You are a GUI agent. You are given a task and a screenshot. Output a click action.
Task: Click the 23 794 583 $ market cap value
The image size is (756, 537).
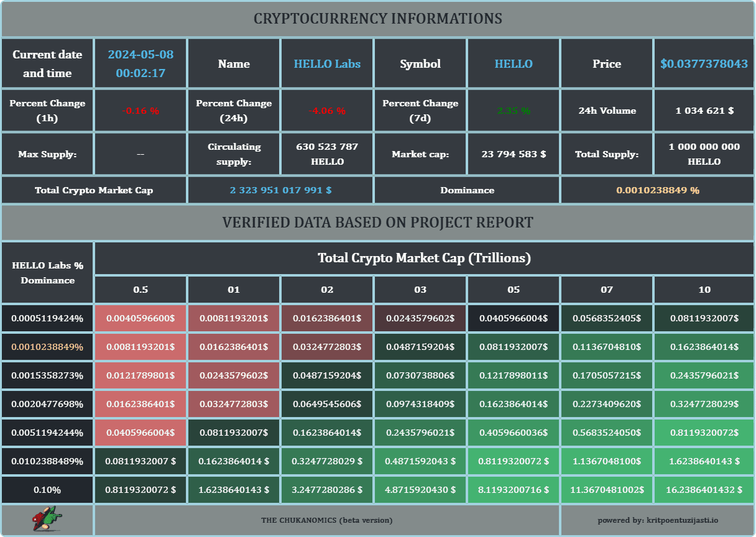click(514, 154)
